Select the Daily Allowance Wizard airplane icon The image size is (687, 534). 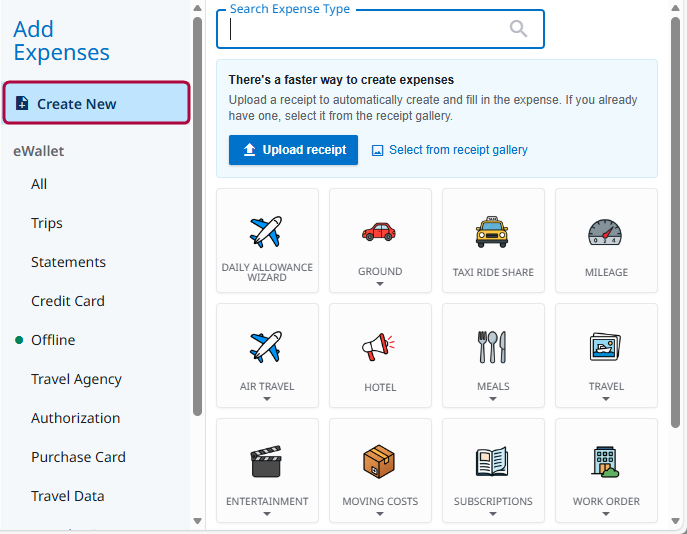click(266, 232)
